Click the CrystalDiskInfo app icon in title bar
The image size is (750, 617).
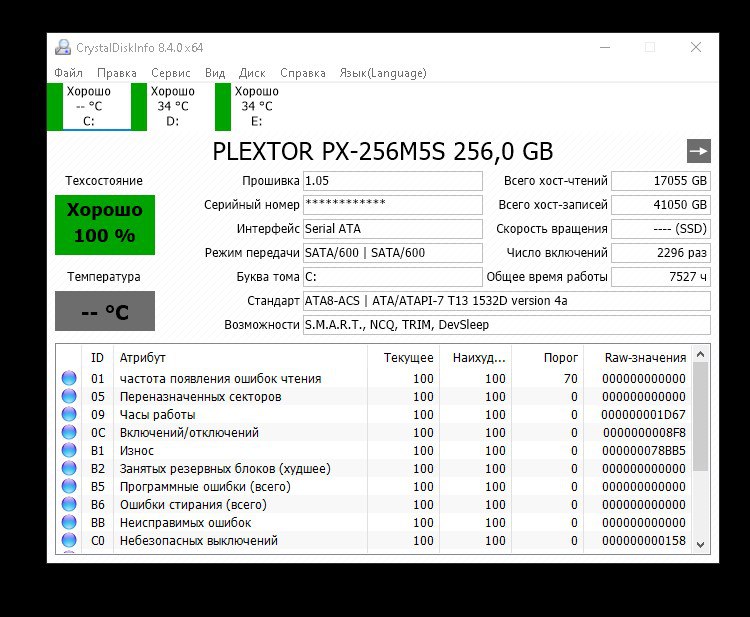[x=63, y=47]
